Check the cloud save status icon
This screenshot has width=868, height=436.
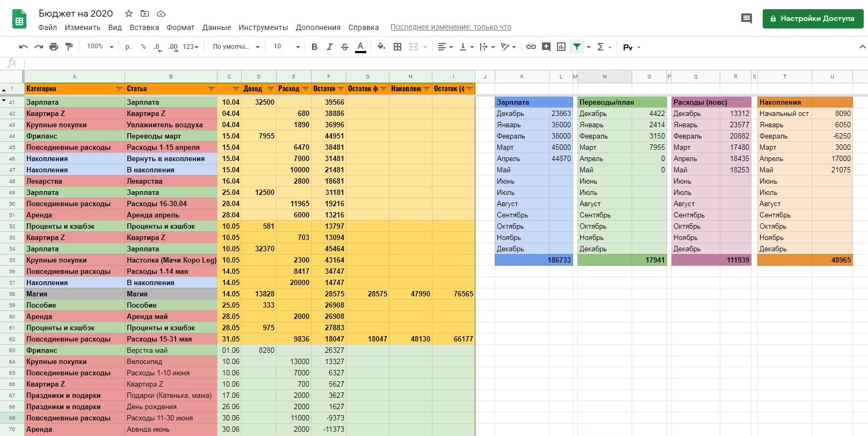(x=161, y=13)
